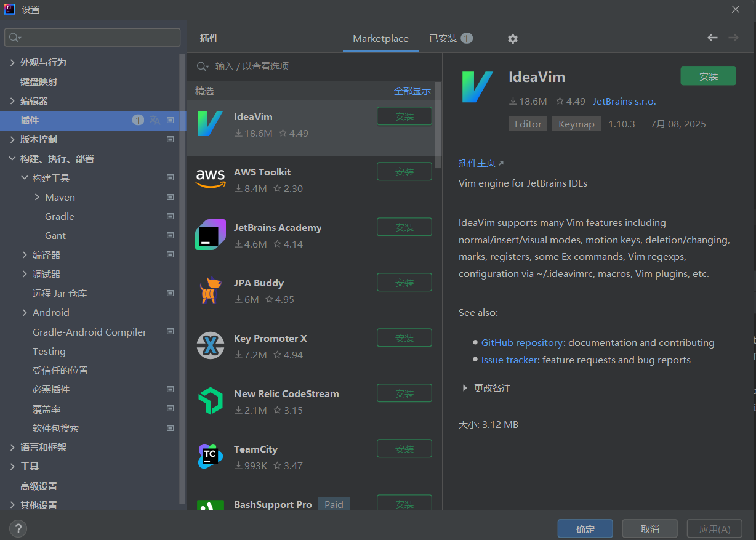Image resolution: width=756 pixels, height=540 pixels.
Task: Install TeamCity plugin
Action: point(404,449)
